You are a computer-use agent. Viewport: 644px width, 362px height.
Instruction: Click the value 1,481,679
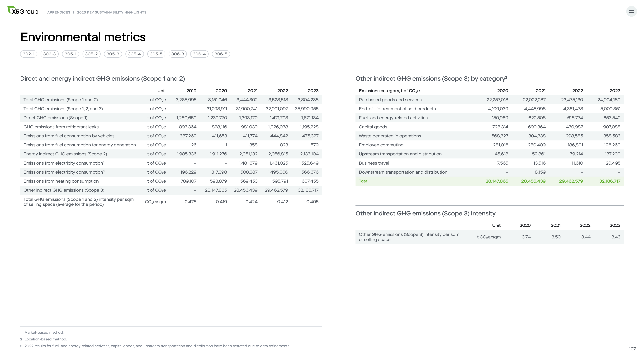(248, 163)
